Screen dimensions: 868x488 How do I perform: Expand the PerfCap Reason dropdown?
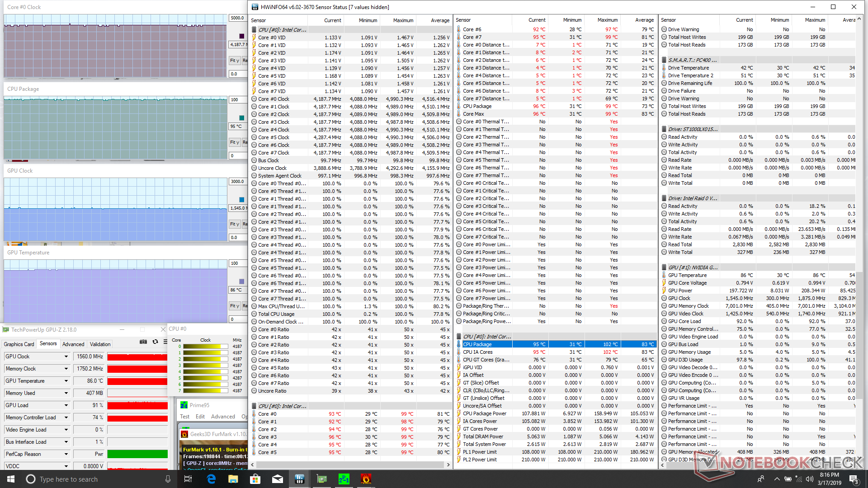tap(66, 454)
